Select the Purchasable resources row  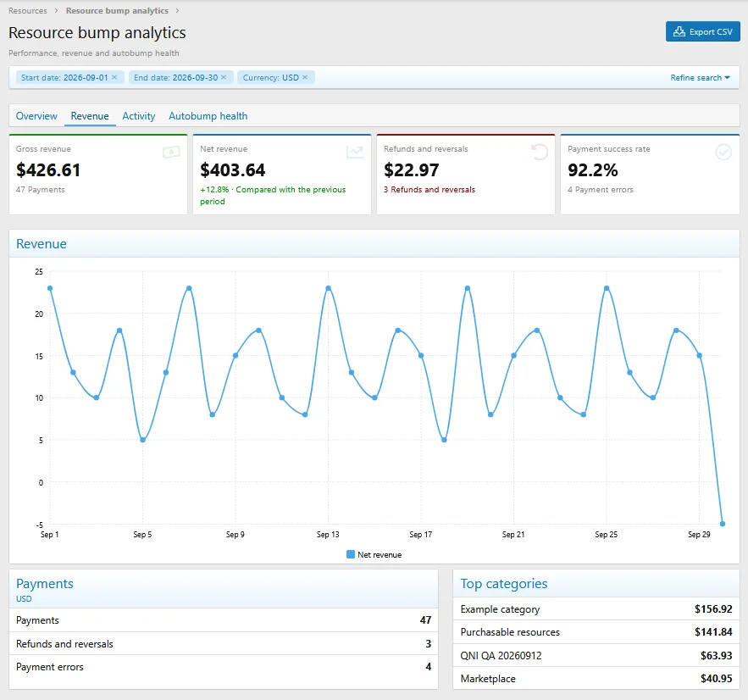(x=596, y=631)
